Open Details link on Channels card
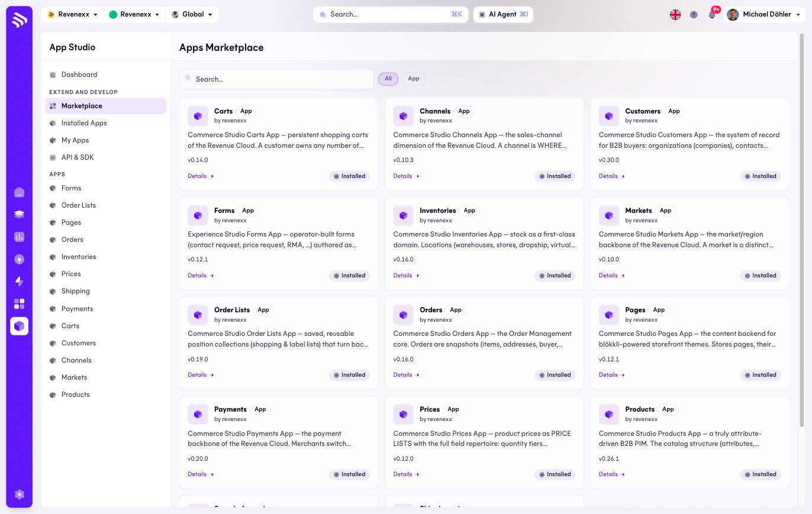 (406, 176)
